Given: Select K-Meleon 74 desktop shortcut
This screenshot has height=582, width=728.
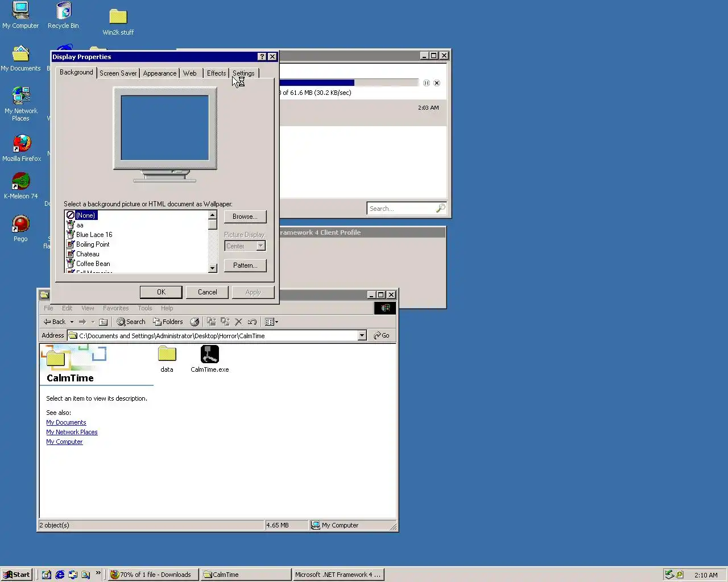Looking at the screenshot, I should 20,186.
